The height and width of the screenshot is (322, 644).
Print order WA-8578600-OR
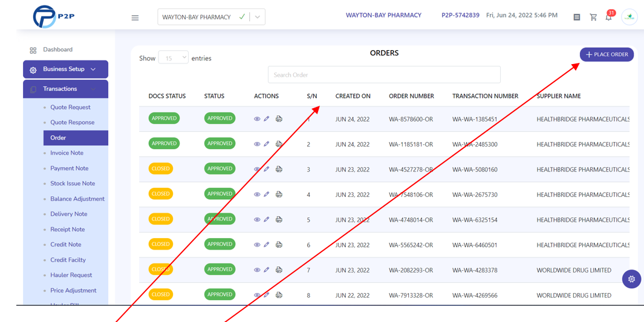tap(279, 119)
